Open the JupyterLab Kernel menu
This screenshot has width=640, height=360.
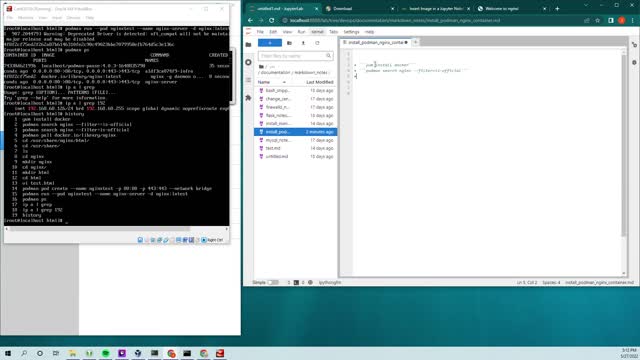[x=317, y=32]
